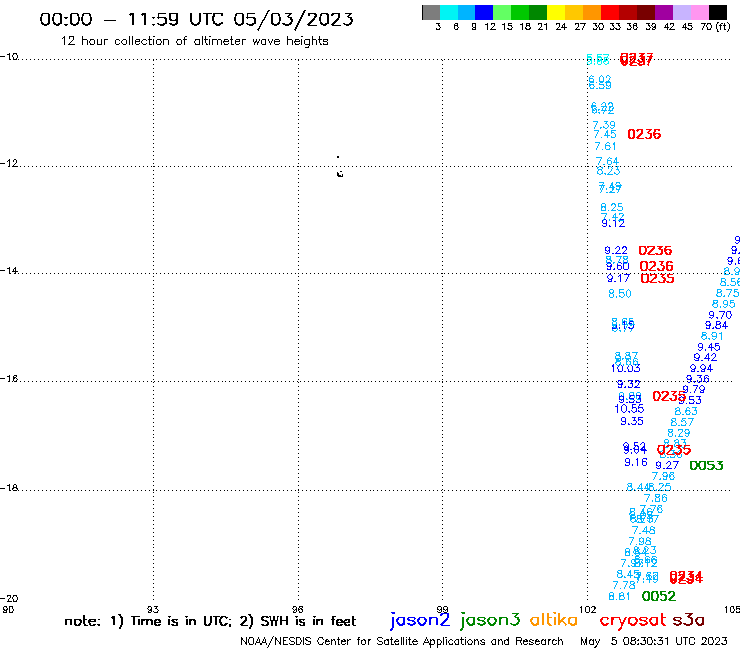Click the jason2 satellite label
Viewport: 740px width, 650px height.
click(420, 620)
